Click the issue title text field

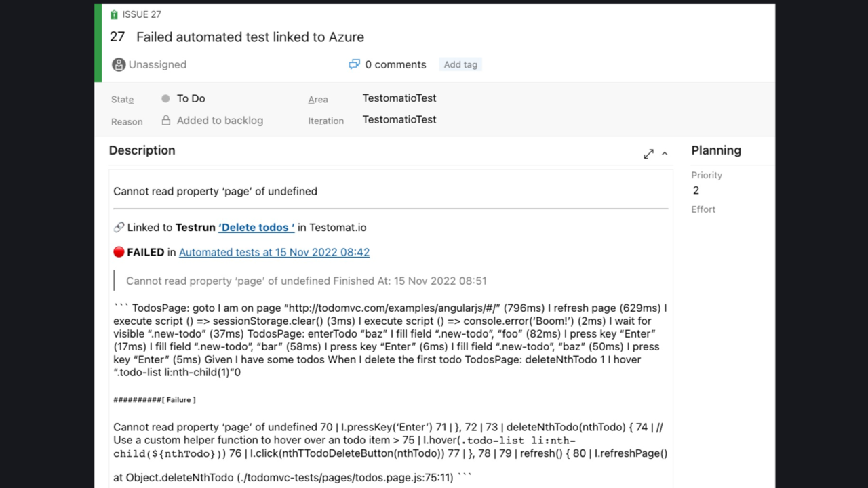(250, 37)
